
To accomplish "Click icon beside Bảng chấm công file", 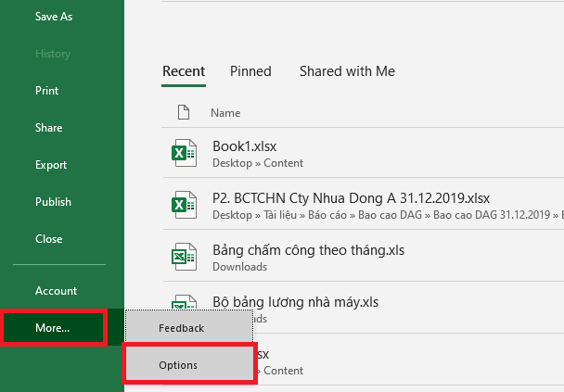I will tap(184, 257).
